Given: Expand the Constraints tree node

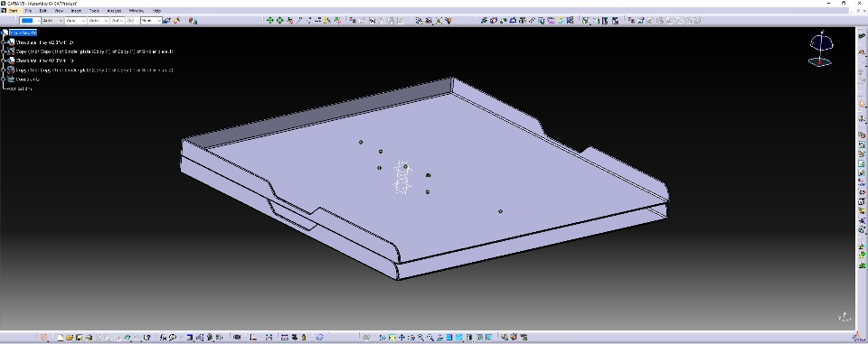Looking at the screenshot, I should 4,79.
